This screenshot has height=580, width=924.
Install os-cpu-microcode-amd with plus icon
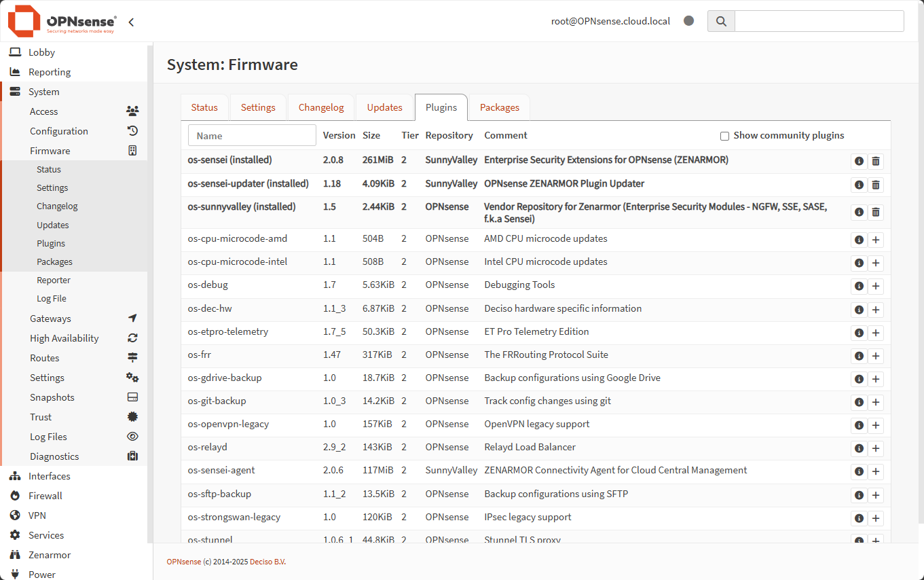click(876, 240)
